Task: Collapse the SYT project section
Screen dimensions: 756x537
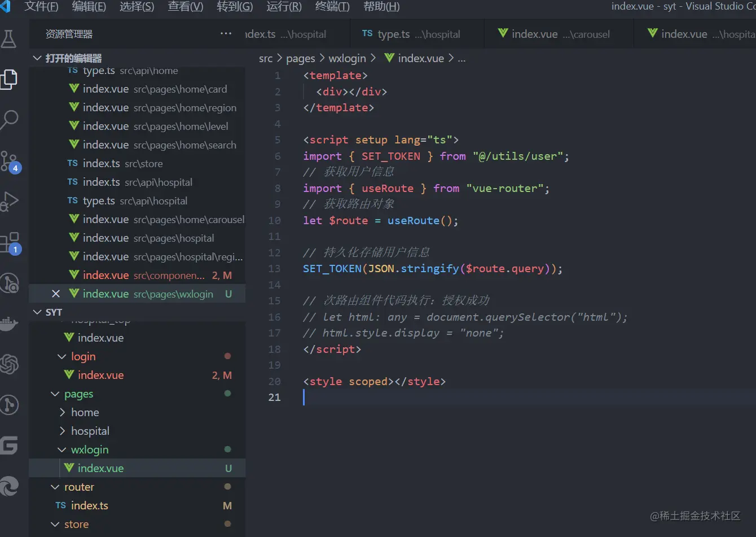Action: [137, 312]
